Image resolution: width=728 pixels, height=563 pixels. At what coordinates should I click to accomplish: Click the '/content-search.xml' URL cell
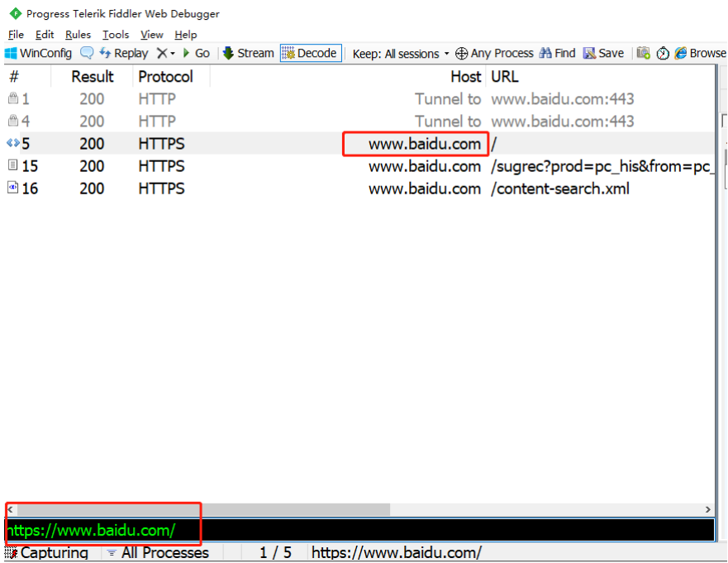coord(560,188)
